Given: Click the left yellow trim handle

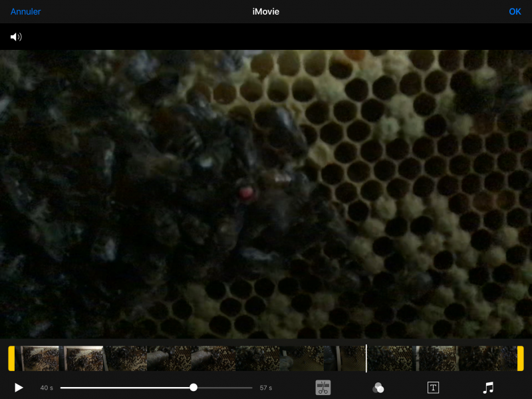Looking at the screenshot, I should click(11, 358).
